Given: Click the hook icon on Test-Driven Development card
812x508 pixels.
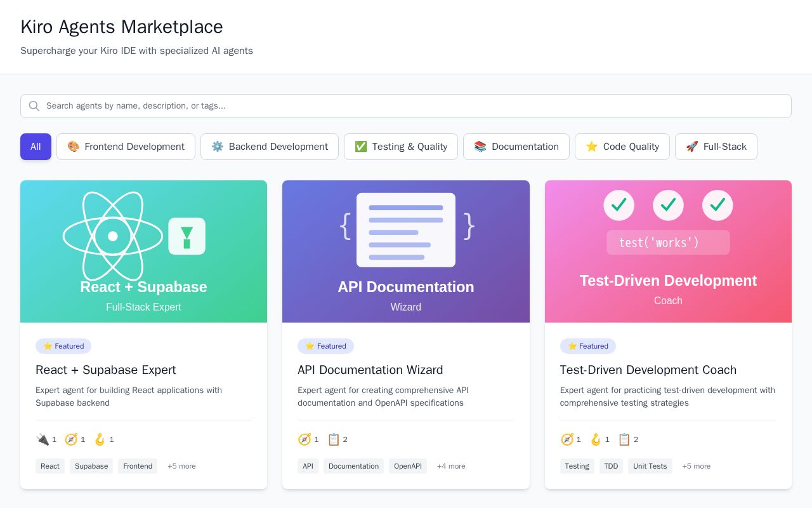Looking at the screenshot, I should (596, 439).
